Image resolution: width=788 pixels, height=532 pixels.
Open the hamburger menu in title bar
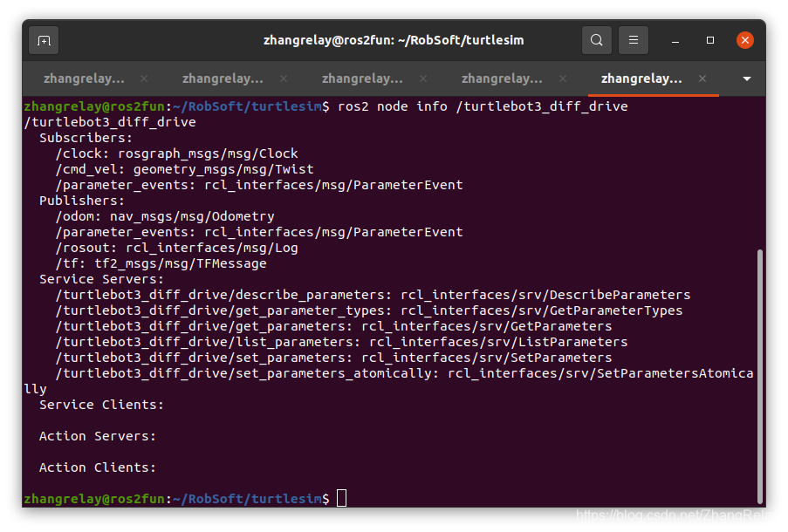tap(634, 40)
